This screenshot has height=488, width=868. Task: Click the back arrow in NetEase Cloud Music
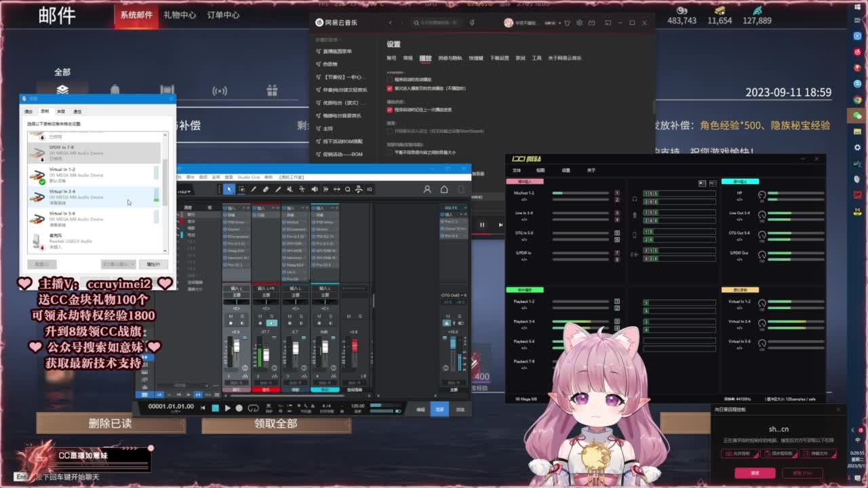pos(390,23)
